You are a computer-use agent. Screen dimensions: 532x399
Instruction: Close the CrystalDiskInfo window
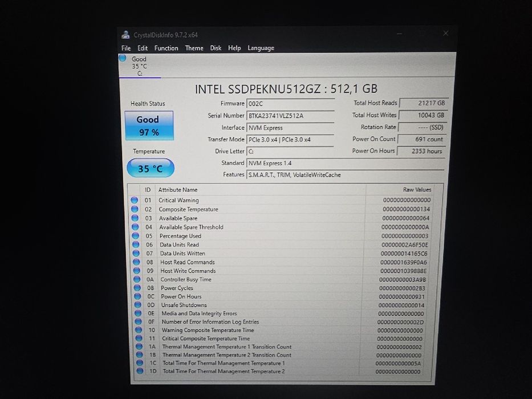click(446, 33)
